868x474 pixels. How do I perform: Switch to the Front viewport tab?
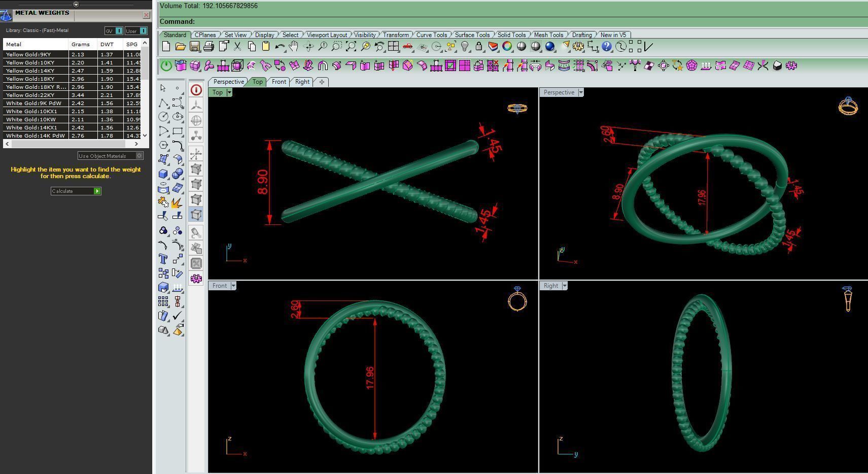[x=279, y=82]
